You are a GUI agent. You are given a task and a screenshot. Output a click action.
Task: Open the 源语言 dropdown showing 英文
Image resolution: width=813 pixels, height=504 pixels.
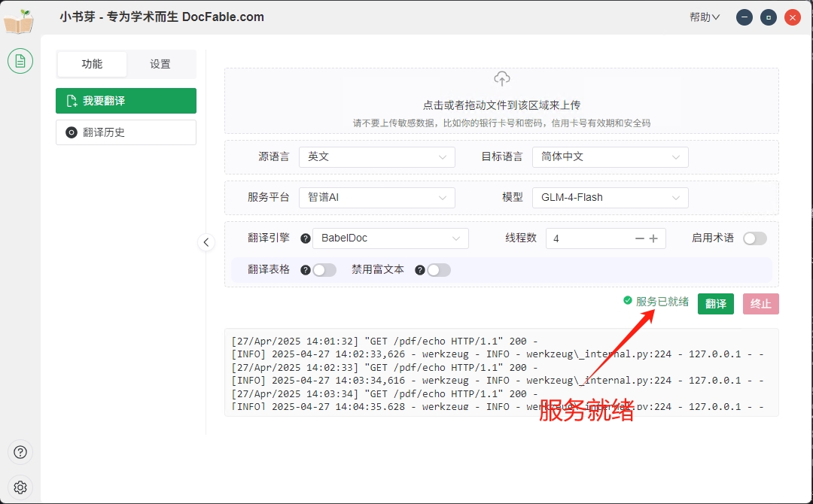coord(376,157)
